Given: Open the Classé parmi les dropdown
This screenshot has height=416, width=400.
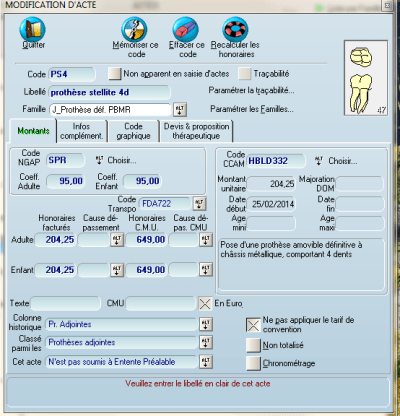Looking at the screenshot, I should (206, 342).
